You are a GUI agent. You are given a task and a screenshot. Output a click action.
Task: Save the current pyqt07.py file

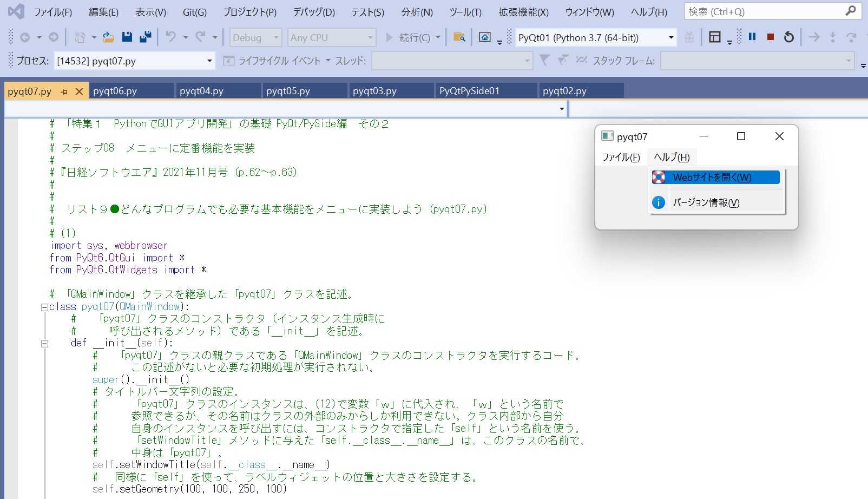126,37
